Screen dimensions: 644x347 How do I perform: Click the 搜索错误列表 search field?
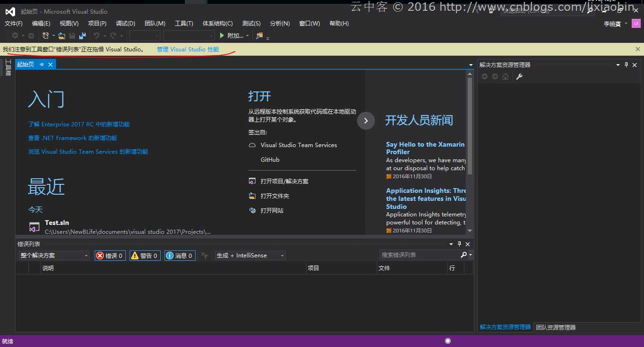(x=420, y=255)
